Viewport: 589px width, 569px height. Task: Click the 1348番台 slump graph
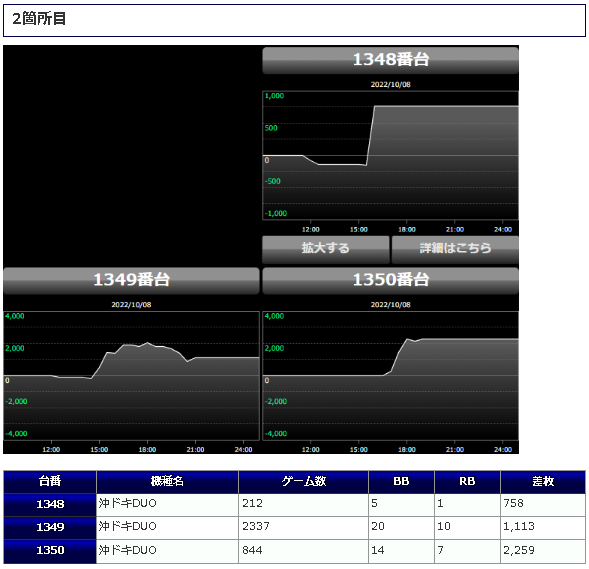(x=391, y=155)
